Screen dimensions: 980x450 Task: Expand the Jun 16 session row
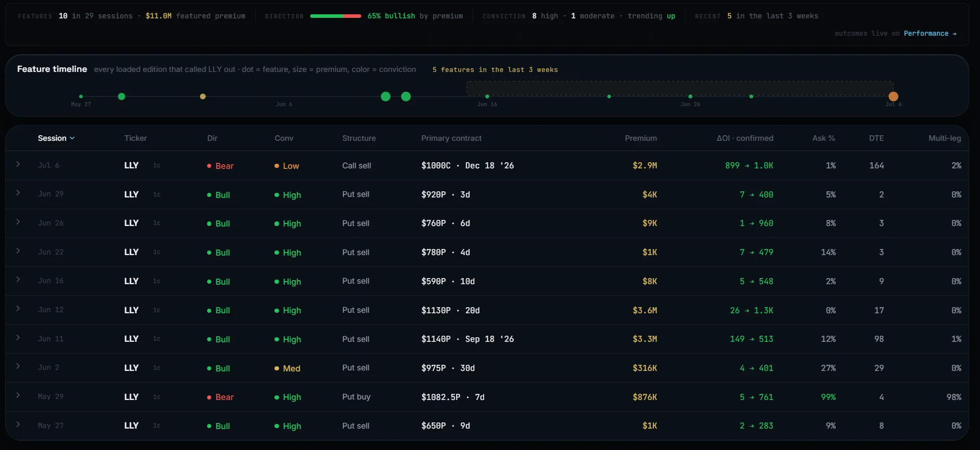18,280
